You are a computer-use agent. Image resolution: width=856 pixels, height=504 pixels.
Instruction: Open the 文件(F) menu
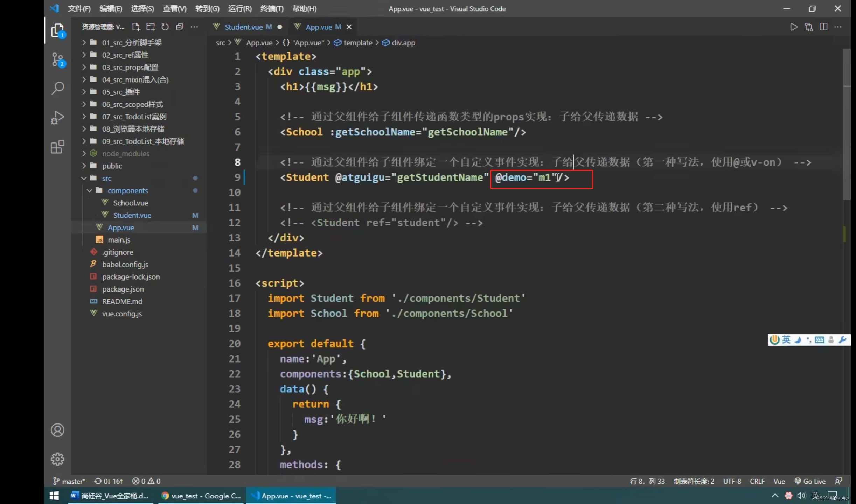click(79, 9)
